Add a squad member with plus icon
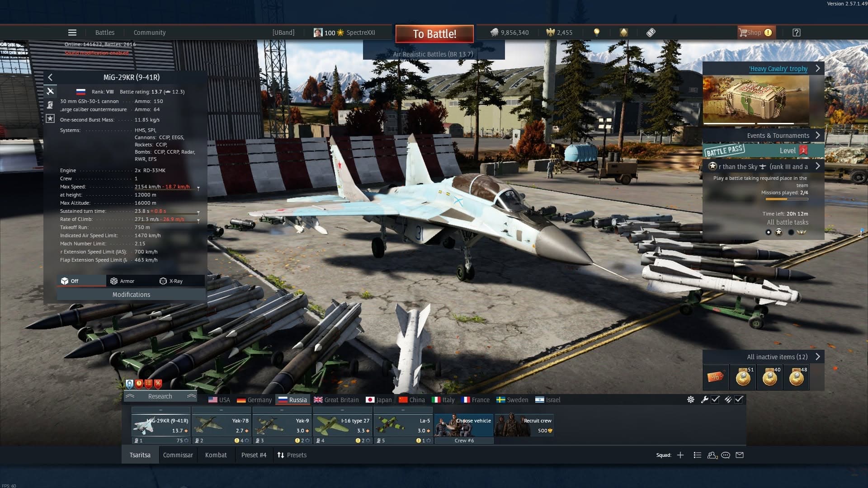The height and width of the screenshot is (488, 868). tap(680, 455)
